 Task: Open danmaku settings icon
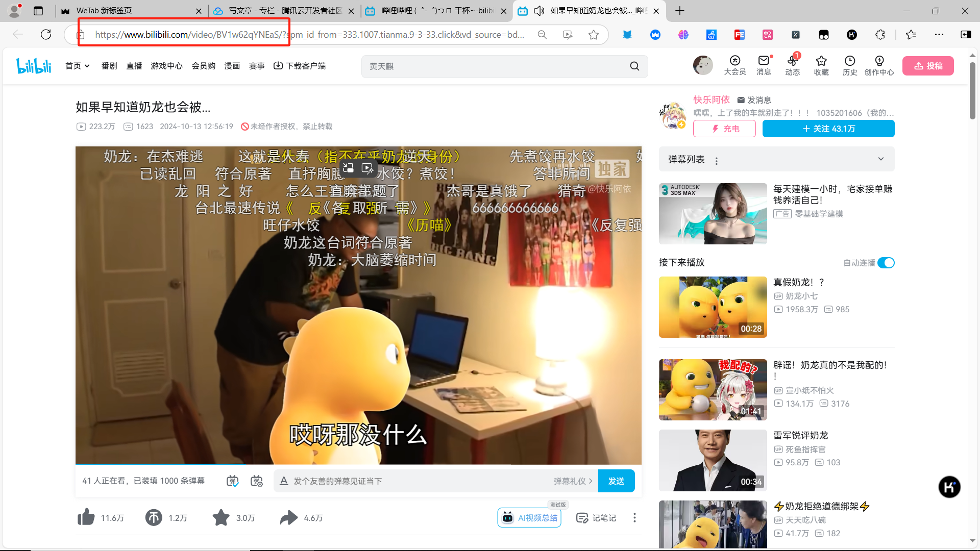click(257, 481)
